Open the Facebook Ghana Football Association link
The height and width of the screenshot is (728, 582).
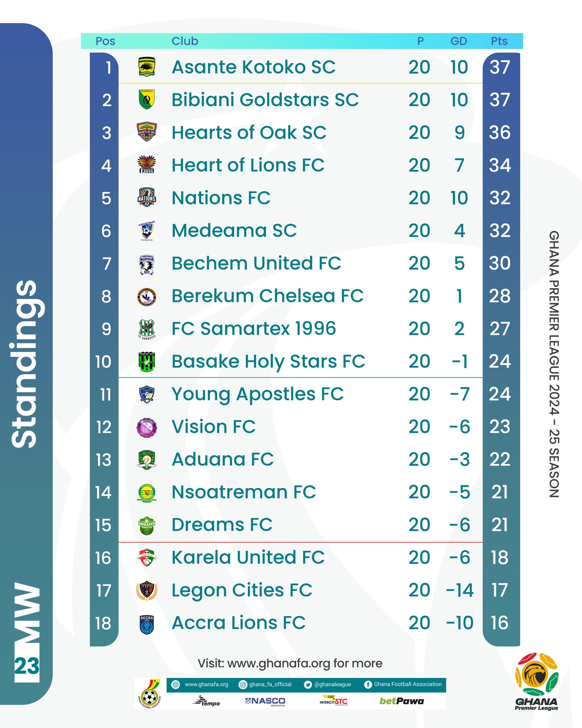[403, 684]
